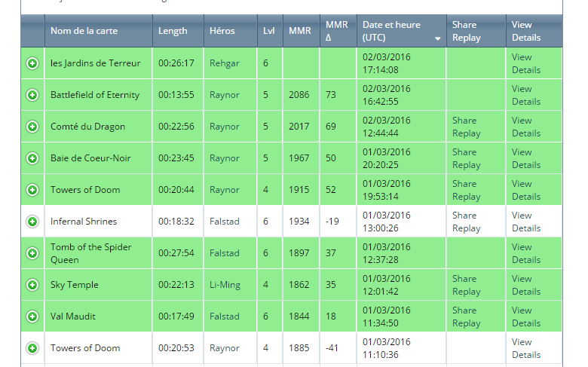Select 'les Jardins de Terreur' map name
Viewport: 588px width, 367px height.
coord(95,63)
